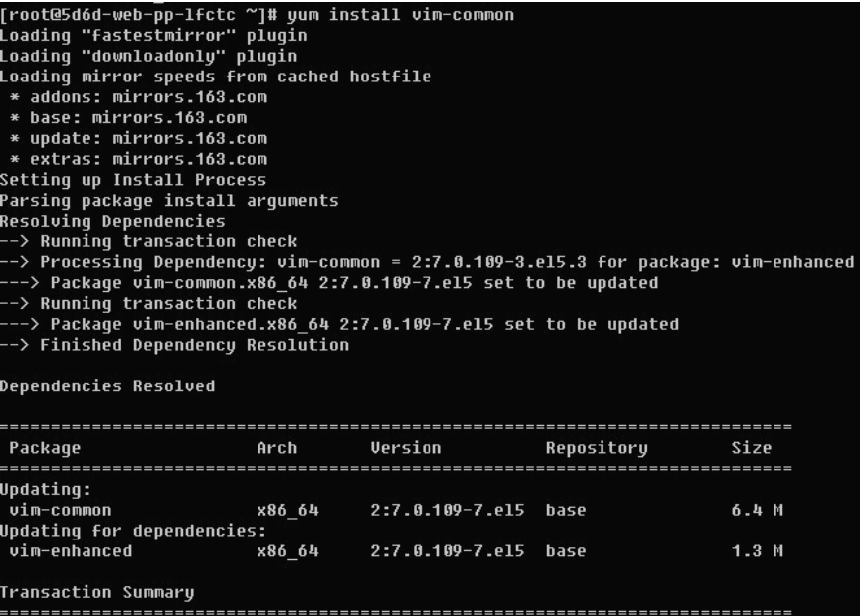Image resolution: width=860 pixels, height=616 pixels.
Task: Click the Finished Dependency Resolution line
Action: pyautogui.click(x=174, y=346)
